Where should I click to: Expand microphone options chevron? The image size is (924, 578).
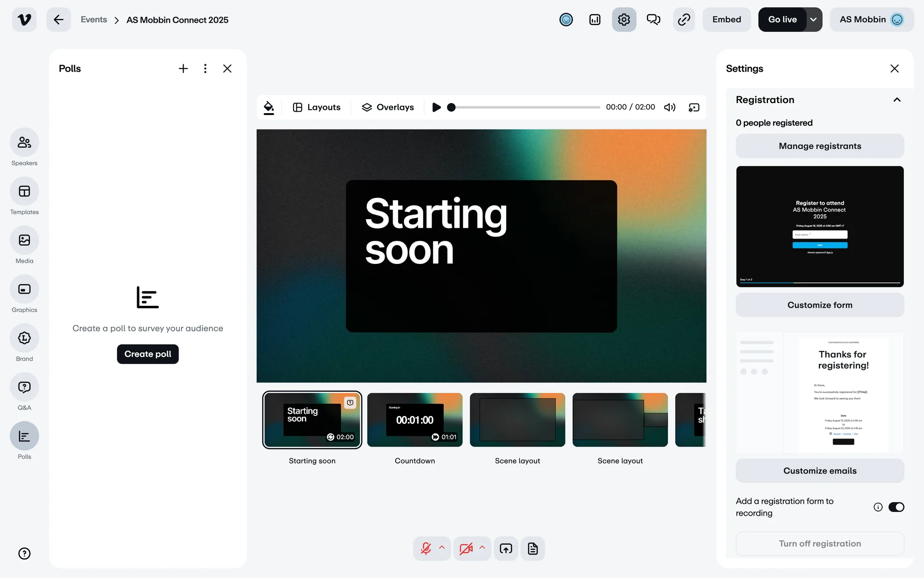[x=442, y=548]
